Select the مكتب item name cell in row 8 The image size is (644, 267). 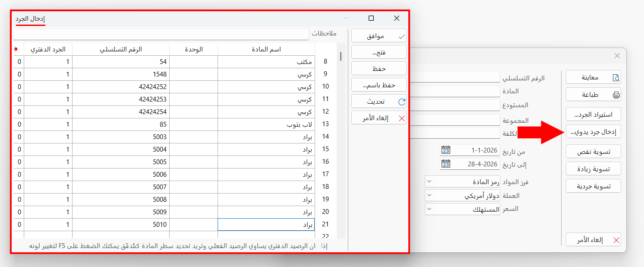click(266, 62)
